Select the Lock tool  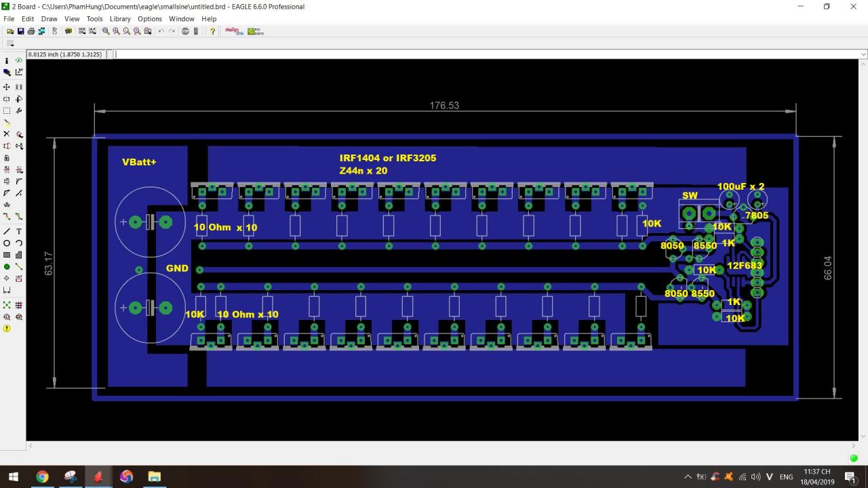(x=7, y=158)
